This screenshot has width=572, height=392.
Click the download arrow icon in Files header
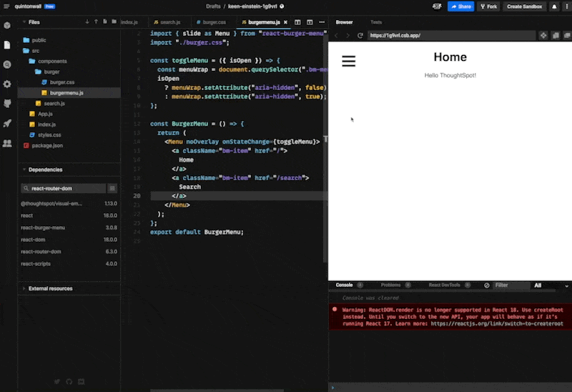(87, 22)
